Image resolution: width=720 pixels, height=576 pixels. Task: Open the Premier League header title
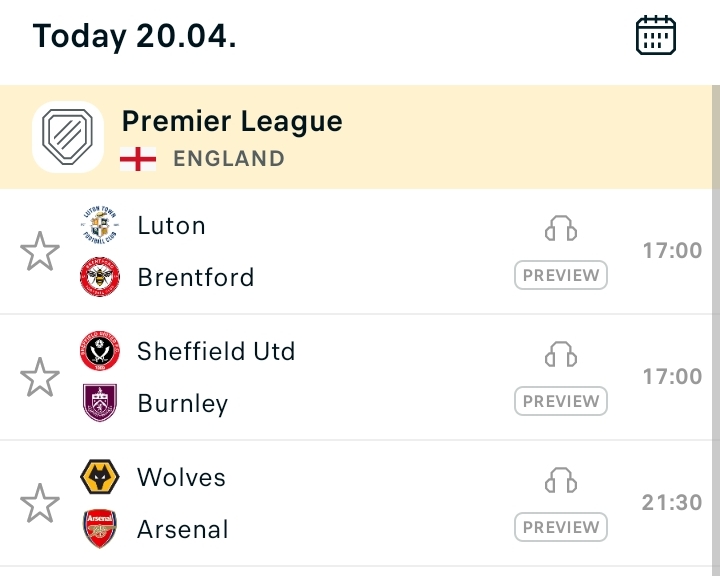tap(232, 121)
